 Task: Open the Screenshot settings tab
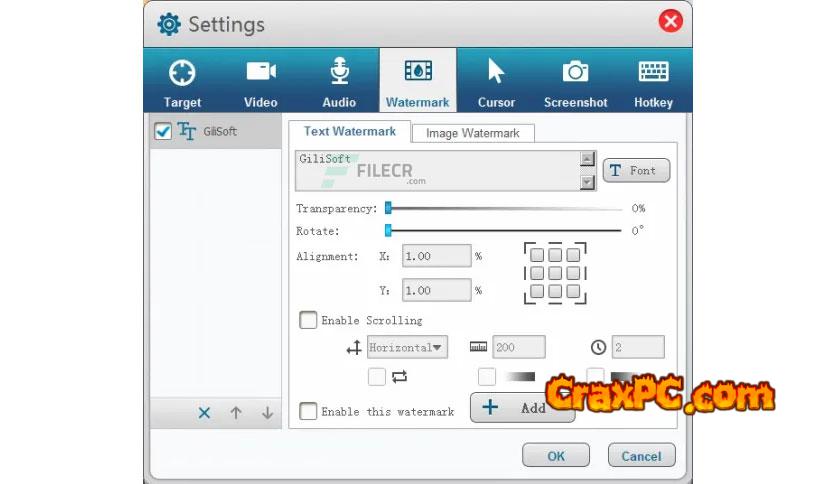(x=575, y=81)
